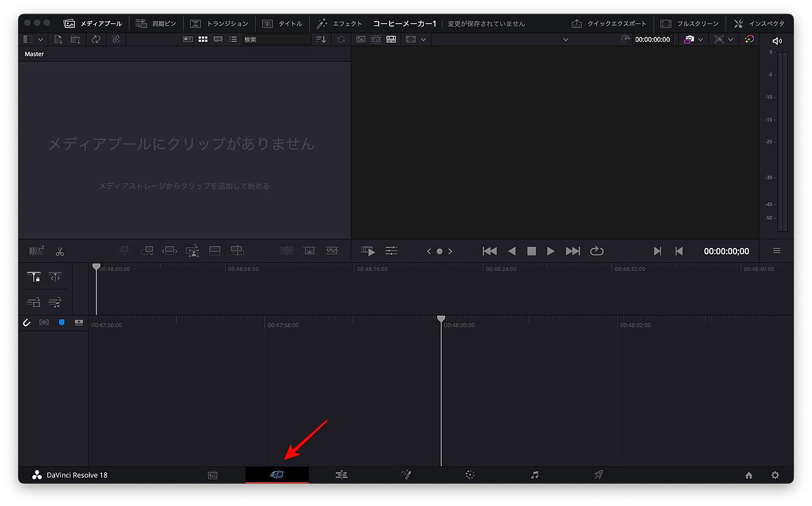Open the トランジション (Transitions) tab

[x=219, y=23]
